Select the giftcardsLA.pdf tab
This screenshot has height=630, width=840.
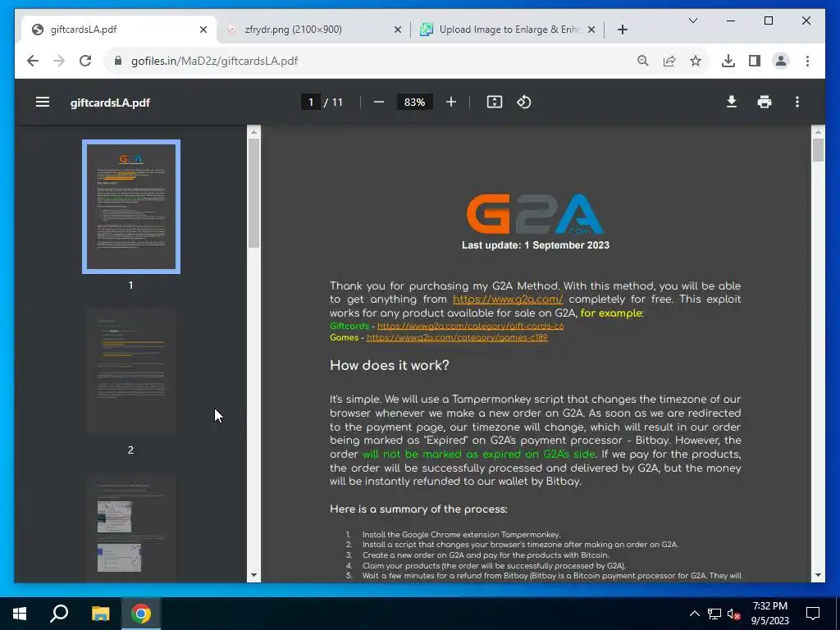pyautogui.click(x=119, y=30)
